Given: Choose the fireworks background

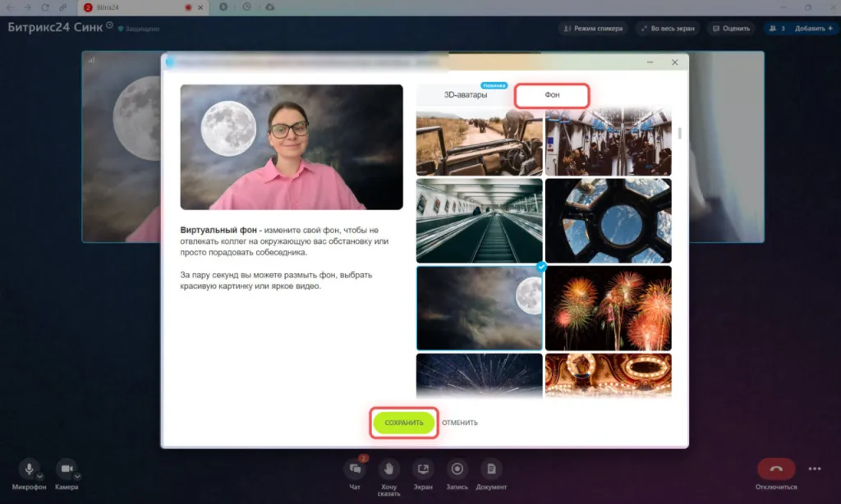Looking at the screenshot, I should coord(608,307).
